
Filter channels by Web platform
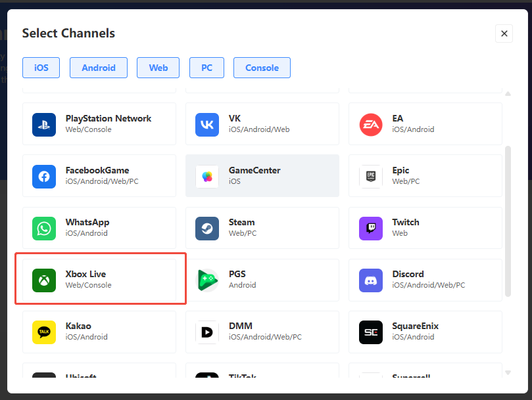point(158,68)
